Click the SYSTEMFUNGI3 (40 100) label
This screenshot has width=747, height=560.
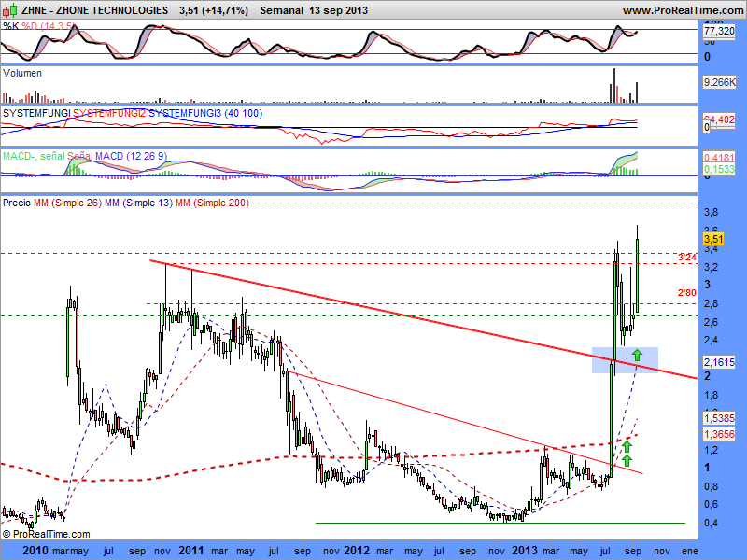click(205, 113)
